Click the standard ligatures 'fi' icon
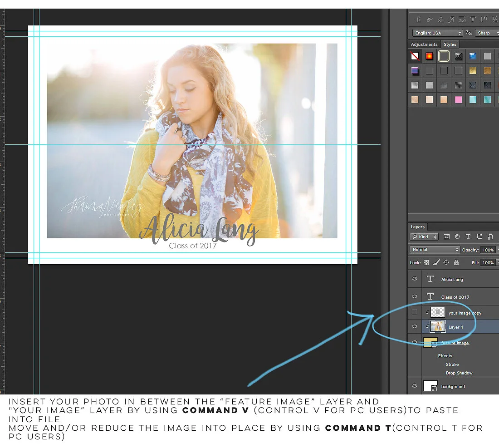This screenshot has width=499, height=448. 419,20
